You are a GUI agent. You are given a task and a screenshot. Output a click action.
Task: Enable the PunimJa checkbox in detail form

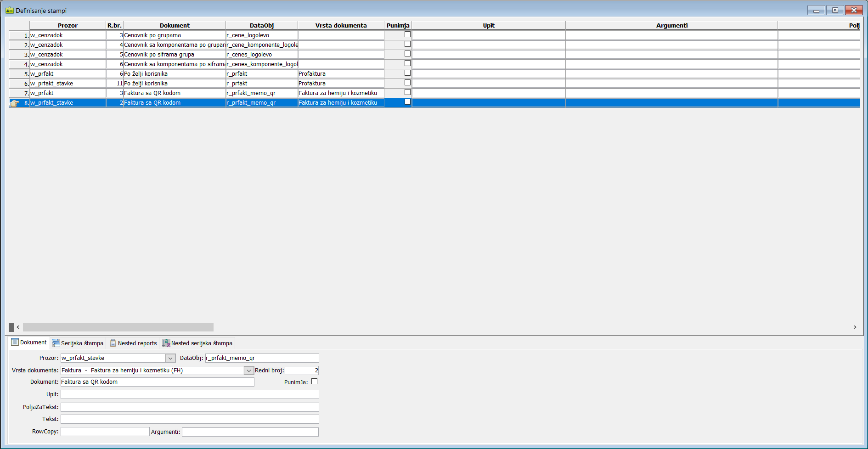click(x=315, y=382)
